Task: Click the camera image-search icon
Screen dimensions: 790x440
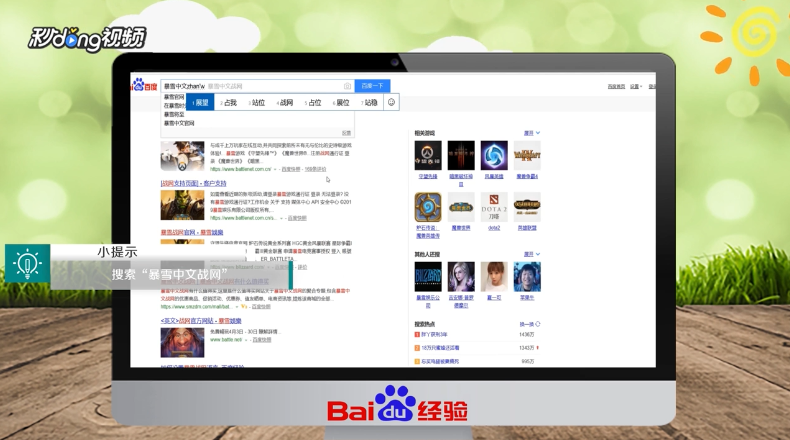Action: [x=347, y=86]
